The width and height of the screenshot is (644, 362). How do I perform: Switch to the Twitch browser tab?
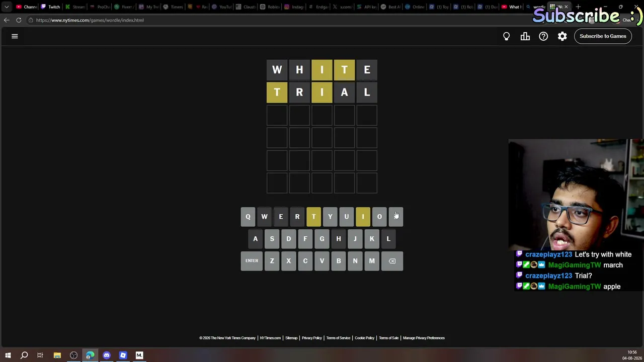tap(51, 7)
